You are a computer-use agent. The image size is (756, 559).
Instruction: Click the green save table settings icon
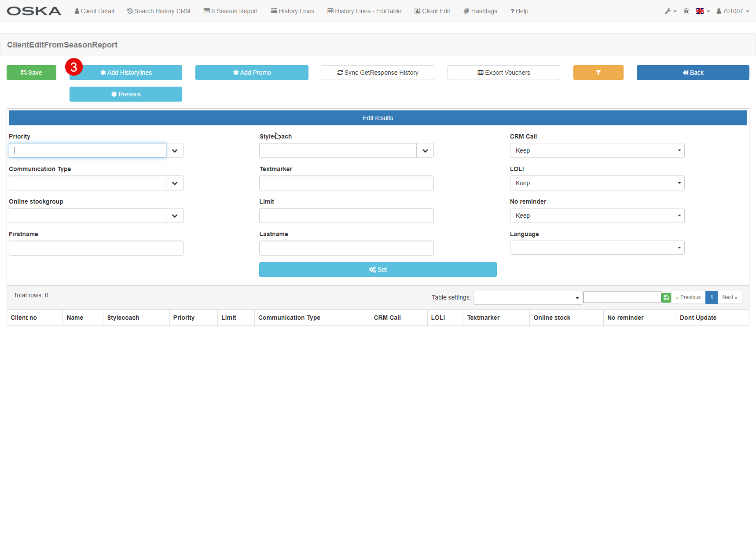(x=666, y=298)
